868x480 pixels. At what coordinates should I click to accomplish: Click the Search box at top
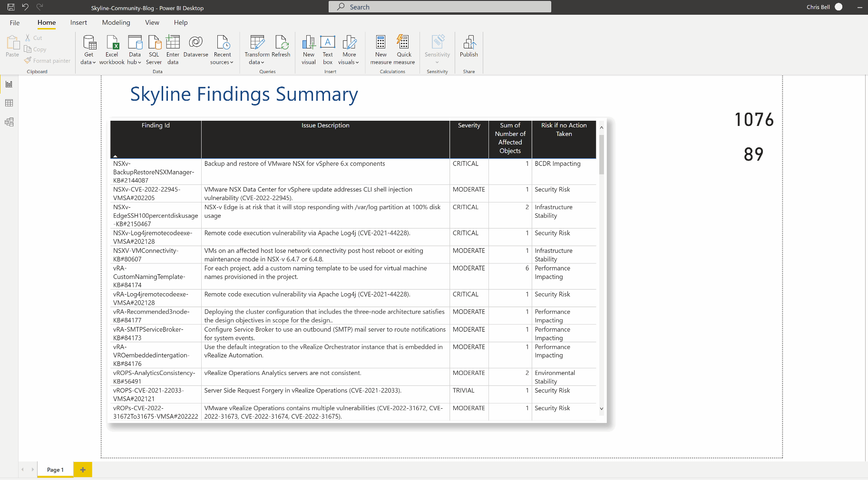[439, 7]
